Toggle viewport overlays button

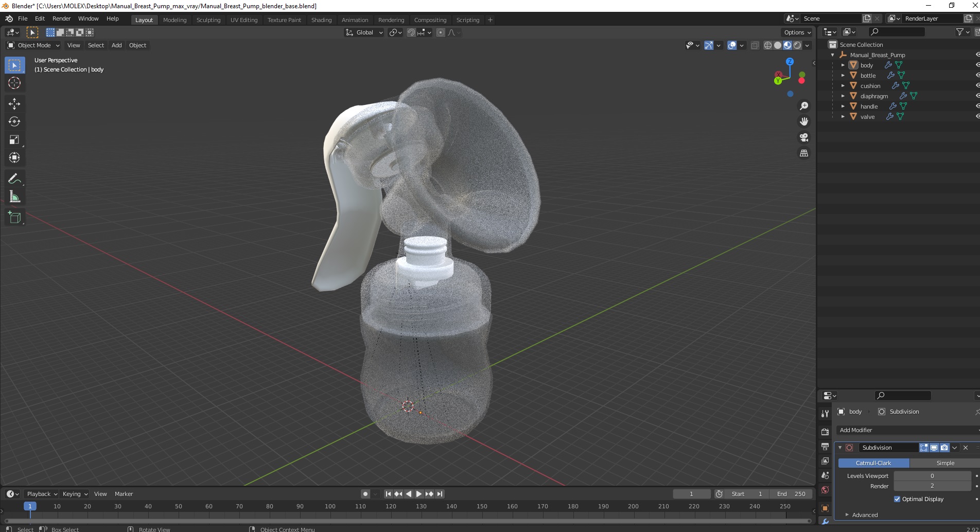(732, 45)
